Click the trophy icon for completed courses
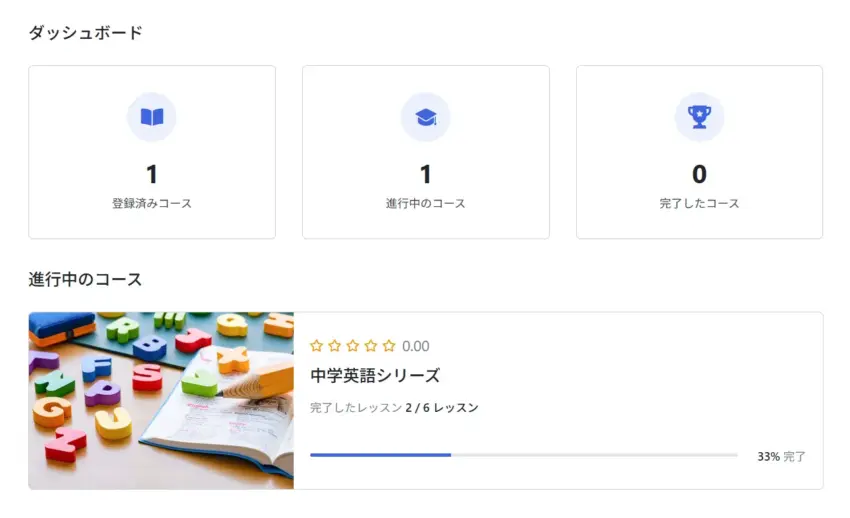This screenshot has height=518, width=850. [699, 117]
